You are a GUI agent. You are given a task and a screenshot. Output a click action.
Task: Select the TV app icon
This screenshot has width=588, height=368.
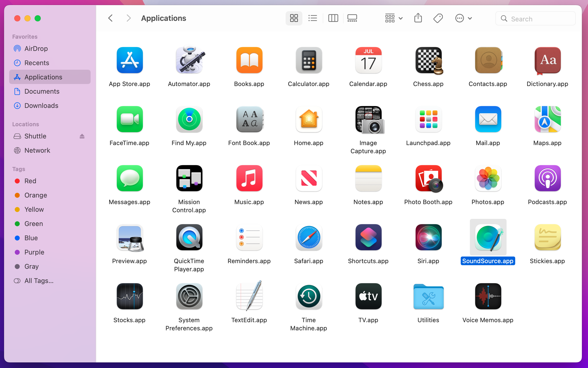pyautogui.click(x=368, y=296)
